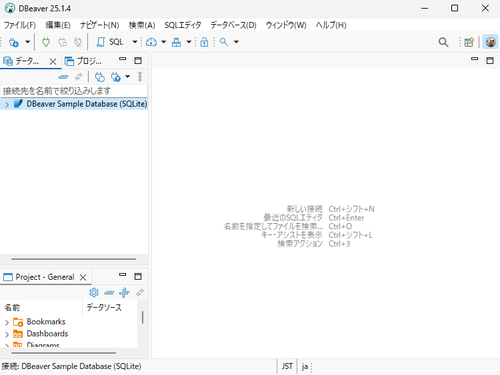Expand the Dashboards folder
This screenshot has width=500, height=375.
(x=7, y=334)
